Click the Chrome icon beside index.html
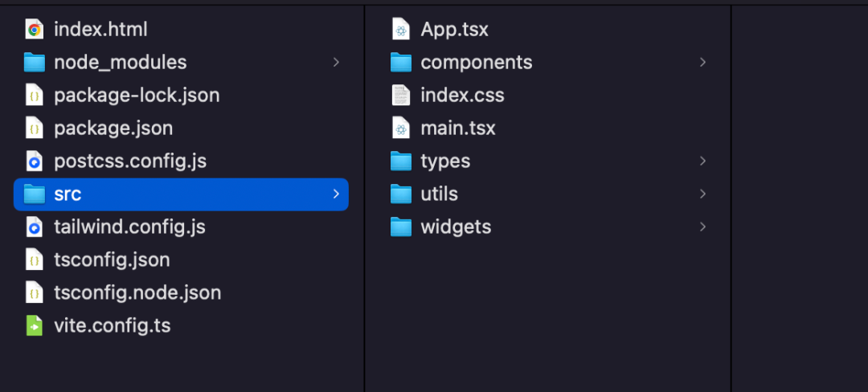Screen dimensions: 868x392 35,29
